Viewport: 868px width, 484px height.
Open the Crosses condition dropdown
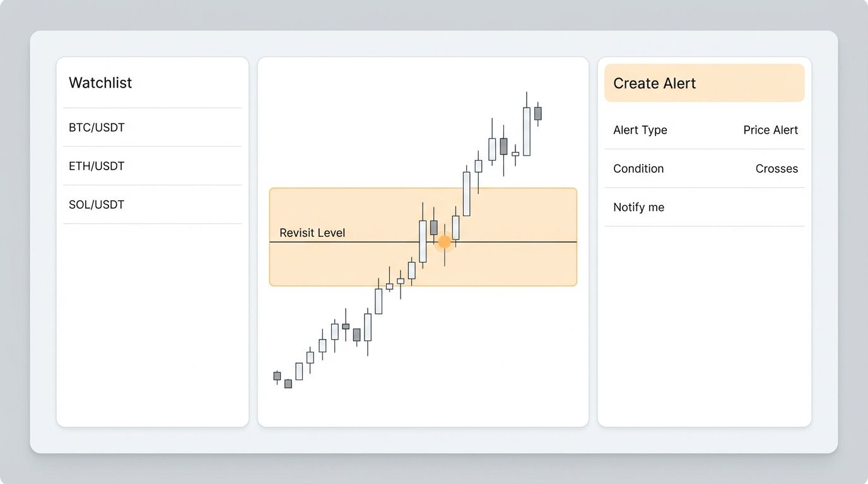pyautogui.click(x=777, y=168)
